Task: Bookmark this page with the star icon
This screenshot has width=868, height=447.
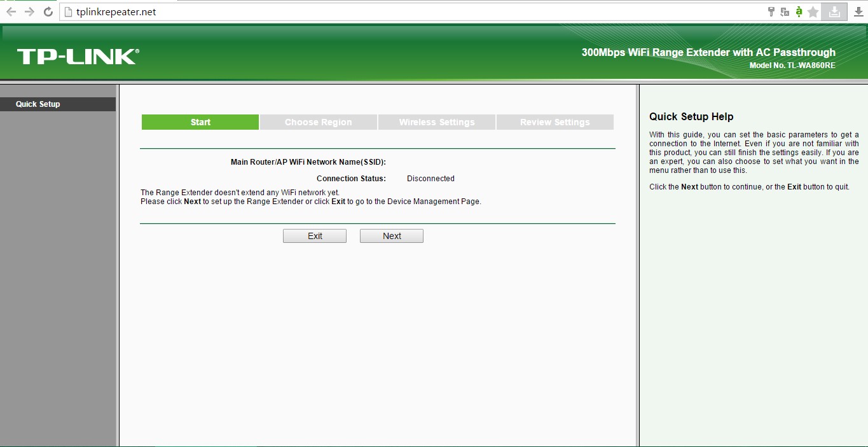Action: coord(813,11)
